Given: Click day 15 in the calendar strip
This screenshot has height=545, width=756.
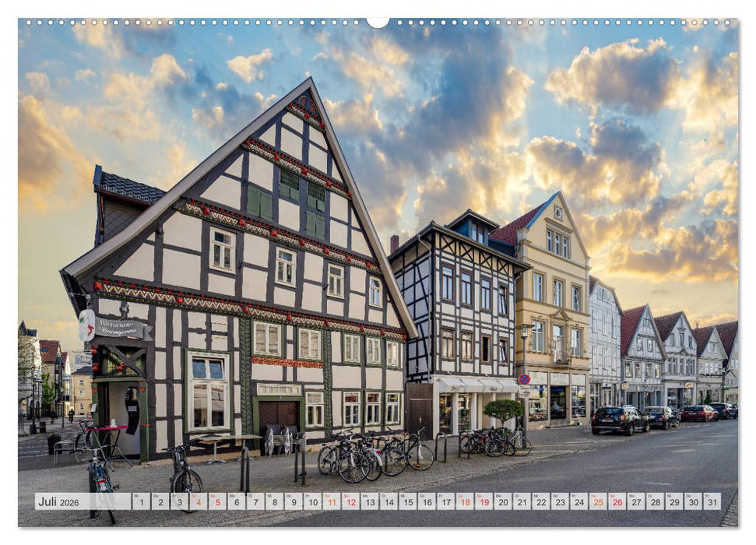Looking at the screenshot, I should coord(407,501).
